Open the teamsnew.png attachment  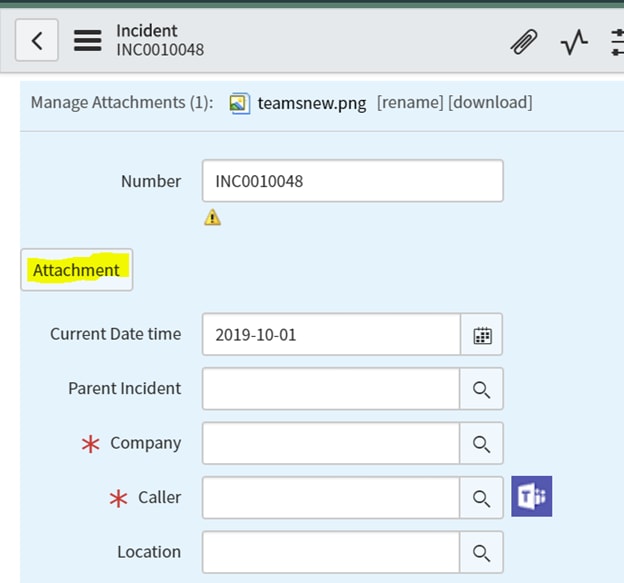312,103
